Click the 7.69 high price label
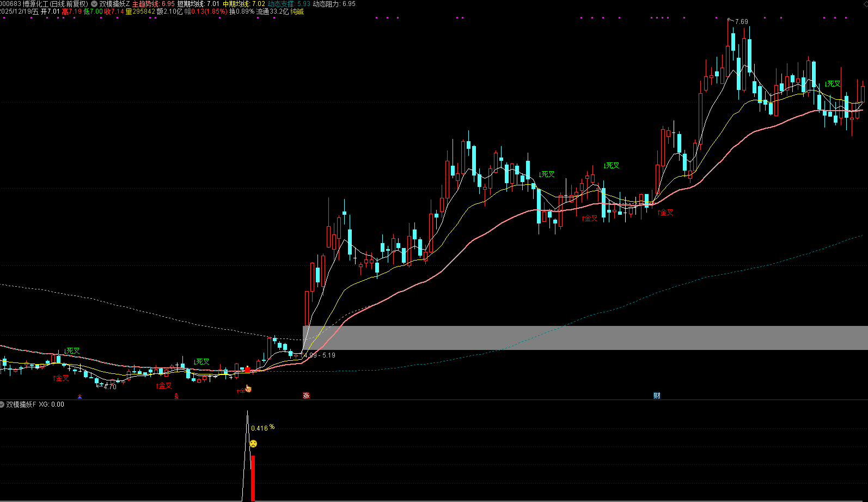 pos(741,22)
